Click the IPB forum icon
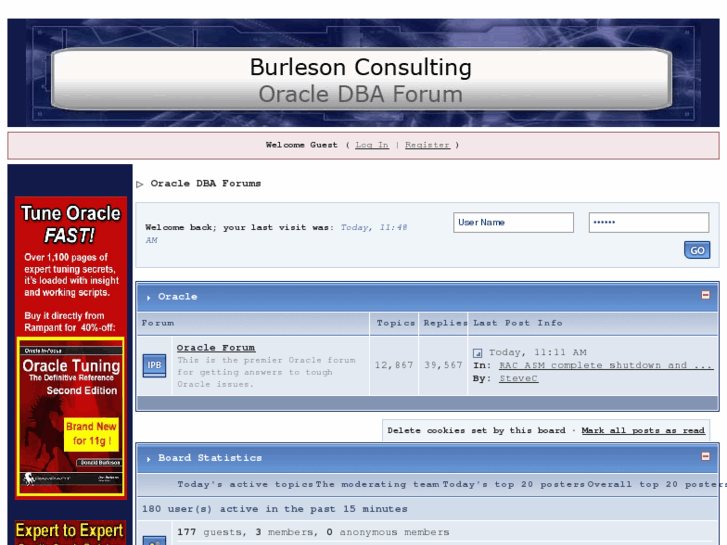 coord(154,365)
